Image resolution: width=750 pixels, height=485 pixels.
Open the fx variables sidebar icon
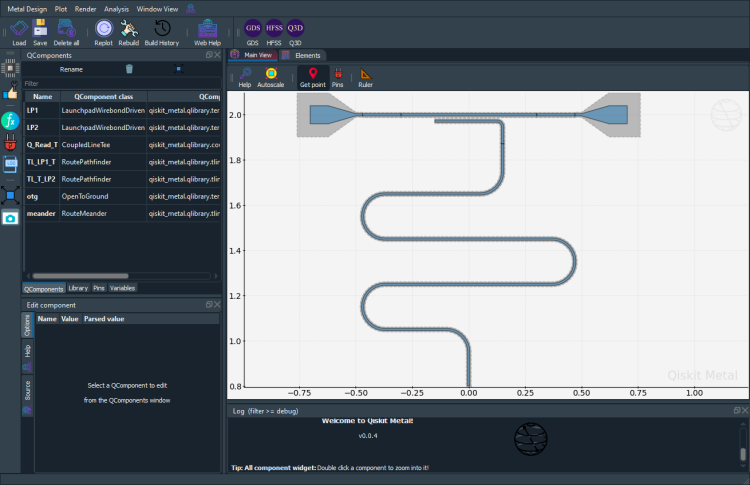tap(10, 121)
